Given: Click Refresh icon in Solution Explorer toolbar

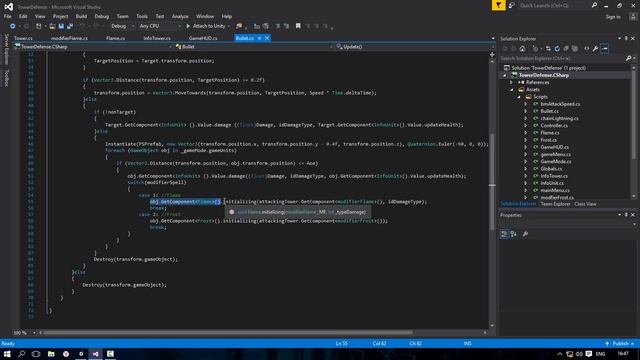Looking at the screenshot, I should (557, 49).
